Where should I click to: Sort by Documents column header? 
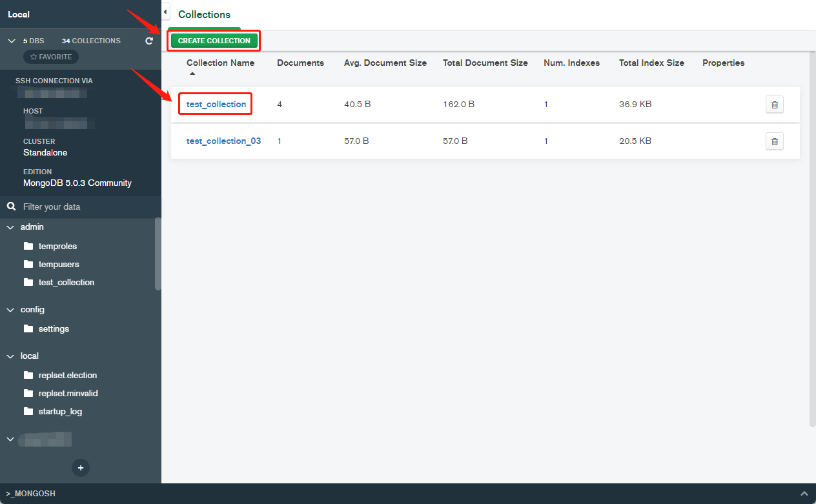(x=300, y=63)
